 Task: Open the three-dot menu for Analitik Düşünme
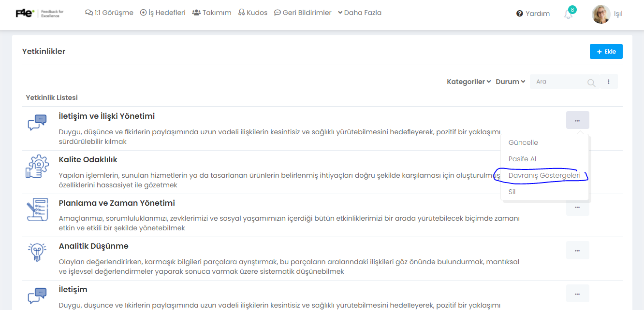578,250
